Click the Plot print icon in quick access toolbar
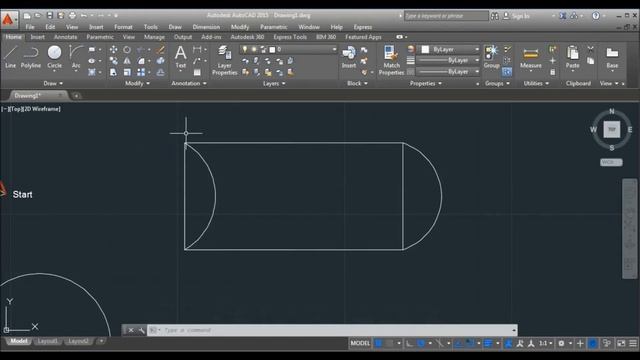 72,16
